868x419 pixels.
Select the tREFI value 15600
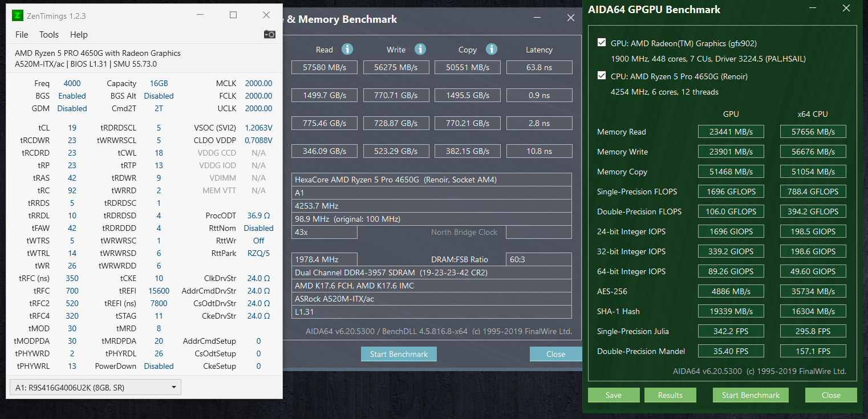pos(159,291)
